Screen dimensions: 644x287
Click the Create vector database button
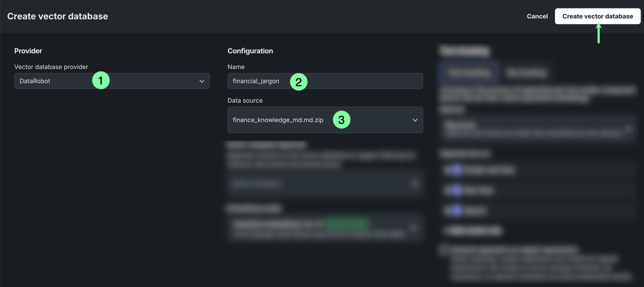tap(598, 16)
